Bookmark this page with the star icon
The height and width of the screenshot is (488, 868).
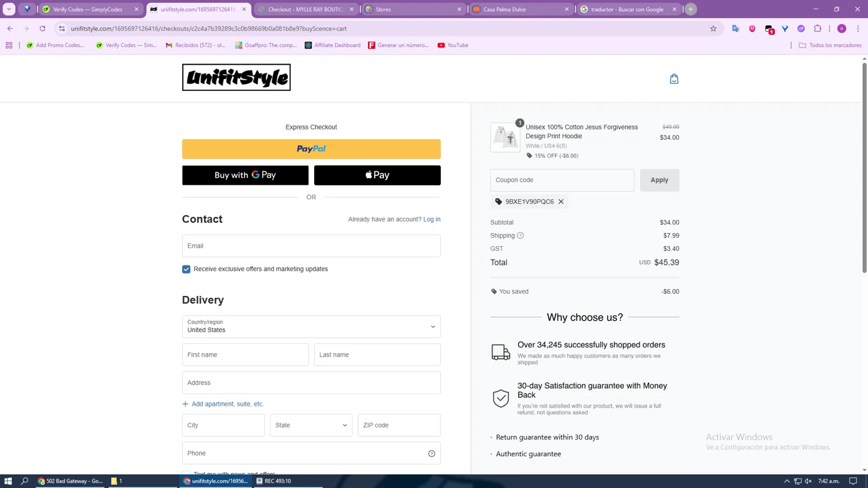pyautogui.click(x=713, y=28)
